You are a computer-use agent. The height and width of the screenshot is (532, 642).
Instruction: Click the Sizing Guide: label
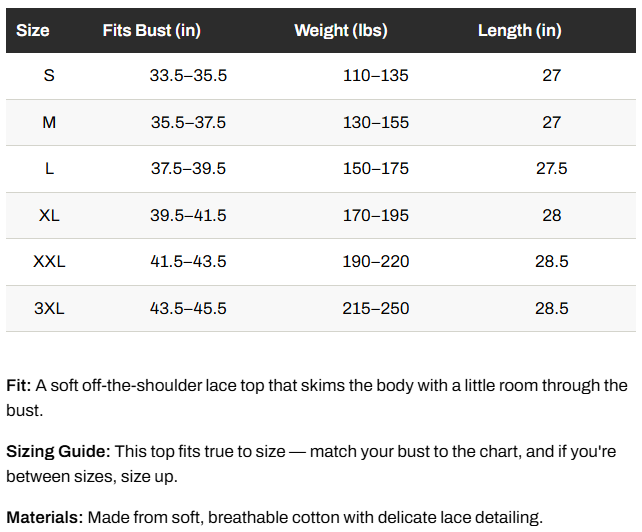[x=59, y=452]
